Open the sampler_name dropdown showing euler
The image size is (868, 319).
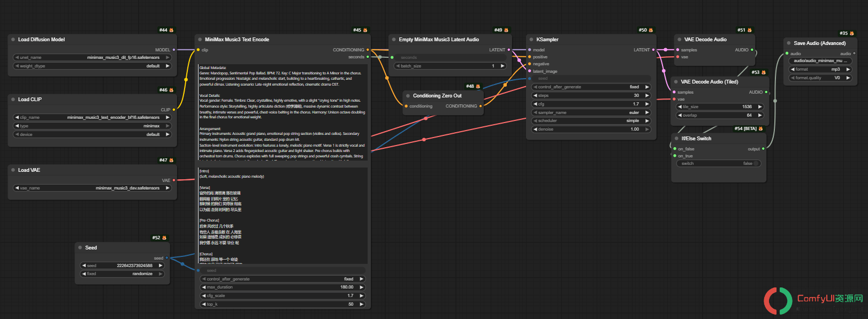coord(591,112)
